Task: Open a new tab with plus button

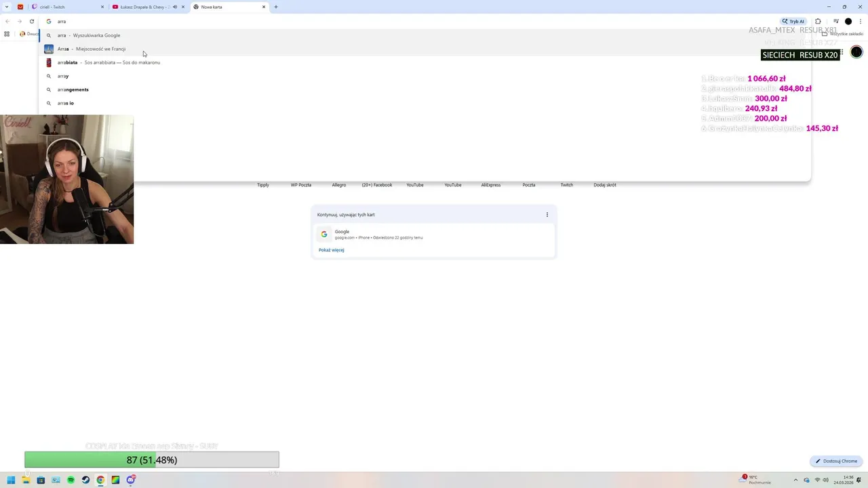Action: [275, 7]
